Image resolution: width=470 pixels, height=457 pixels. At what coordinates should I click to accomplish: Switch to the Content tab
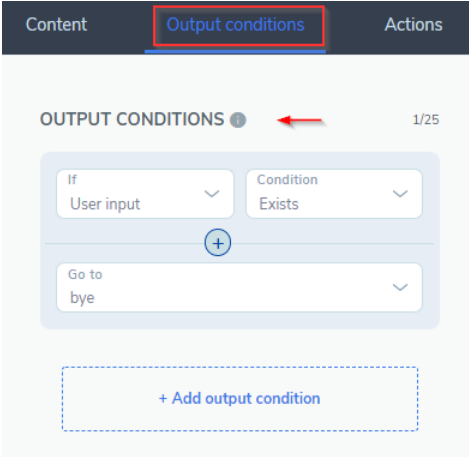[56, 24]
